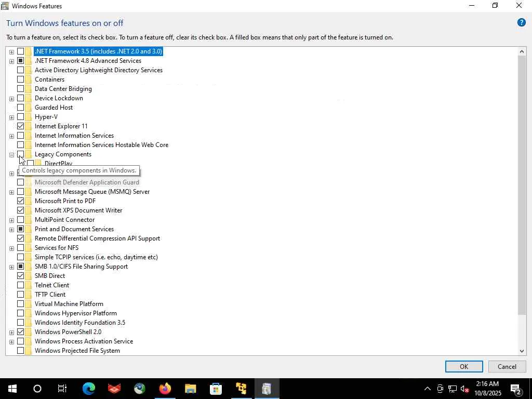This screenshot has height=399, width=532.
Task: Select Simple TCPIP services row
Action: pyautogui.click(x=96, y=257)
